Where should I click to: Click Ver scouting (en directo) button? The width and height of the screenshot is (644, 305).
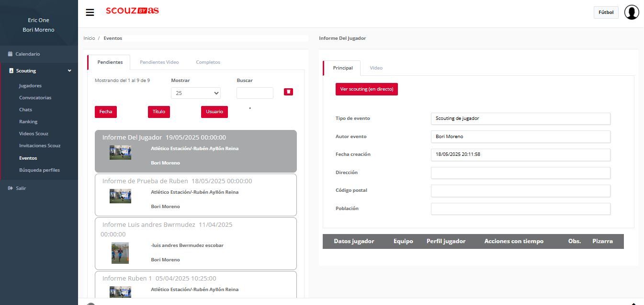point(367,89)
